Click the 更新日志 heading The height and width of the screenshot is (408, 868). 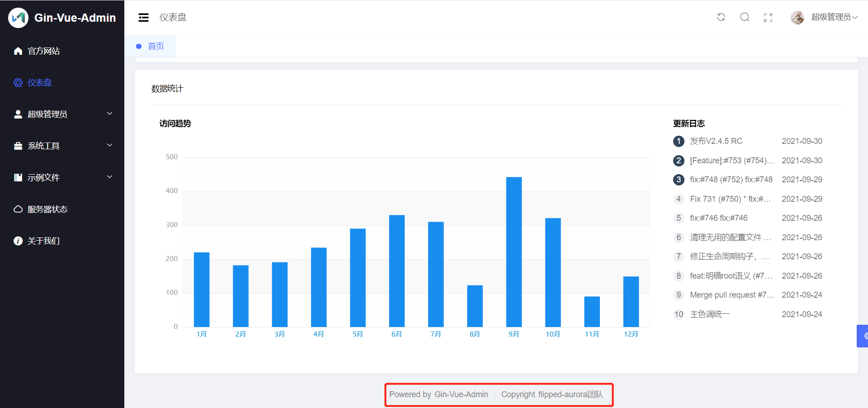coord(689,123)
